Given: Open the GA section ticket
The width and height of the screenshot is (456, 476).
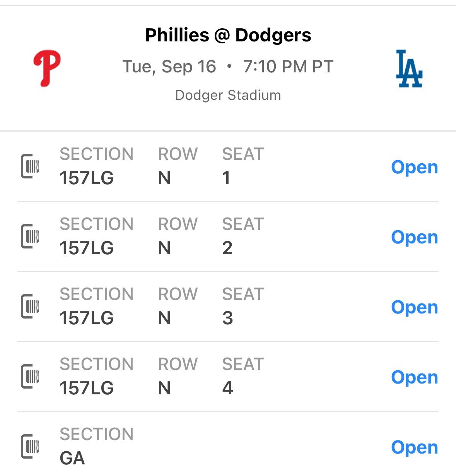Looking at the screenshot, I should point(414,447).
